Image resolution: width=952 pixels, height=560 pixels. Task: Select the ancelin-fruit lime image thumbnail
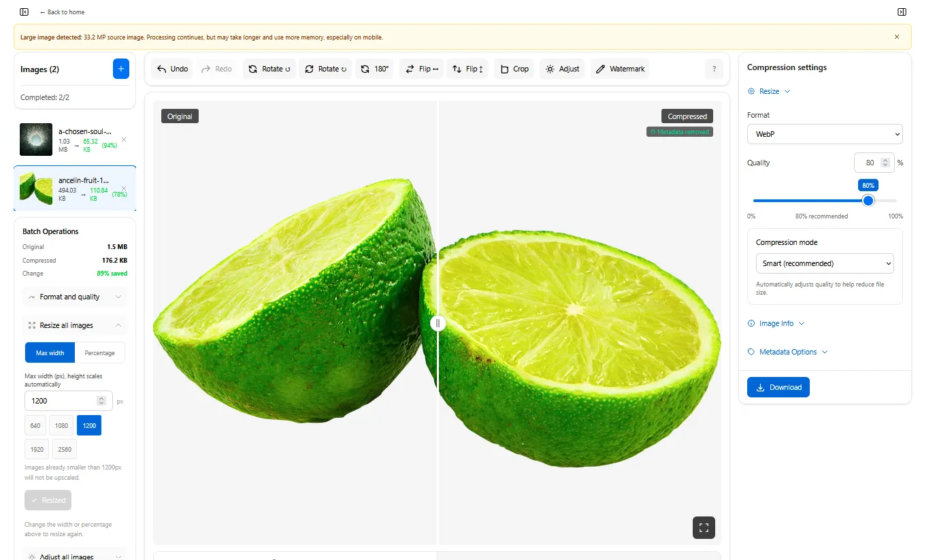[36, 188]
